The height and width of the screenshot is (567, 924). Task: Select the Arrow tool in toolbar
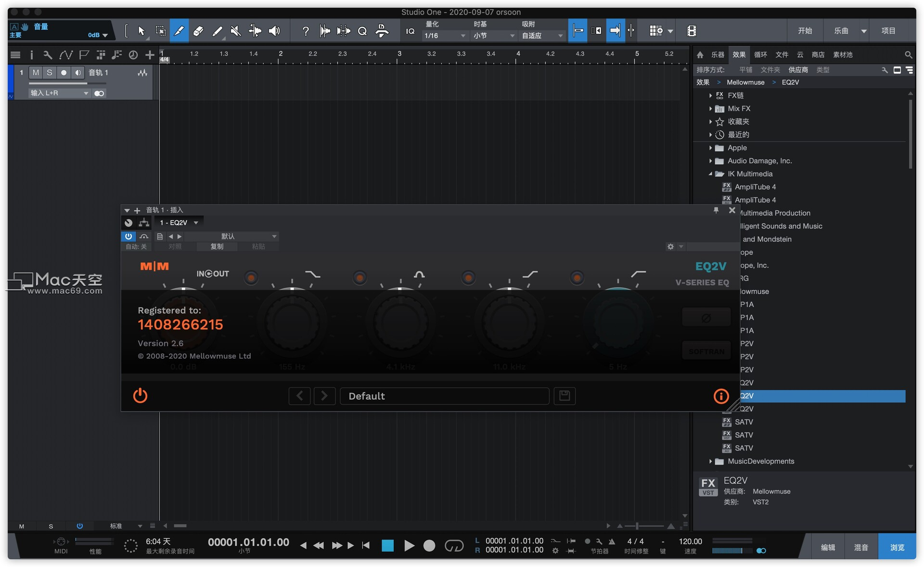click(141, 31)
